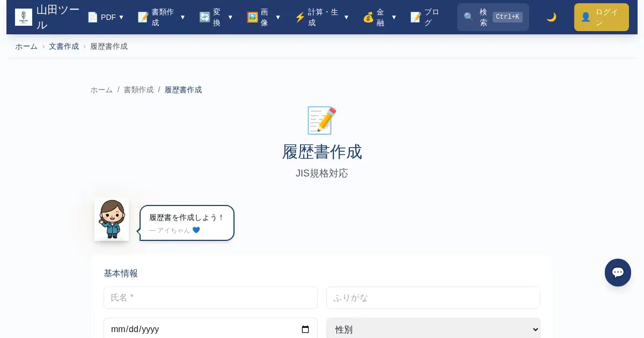Focus the 氏名 input field
The height and width of the screenshot is (338, 644).
point(210,298)
